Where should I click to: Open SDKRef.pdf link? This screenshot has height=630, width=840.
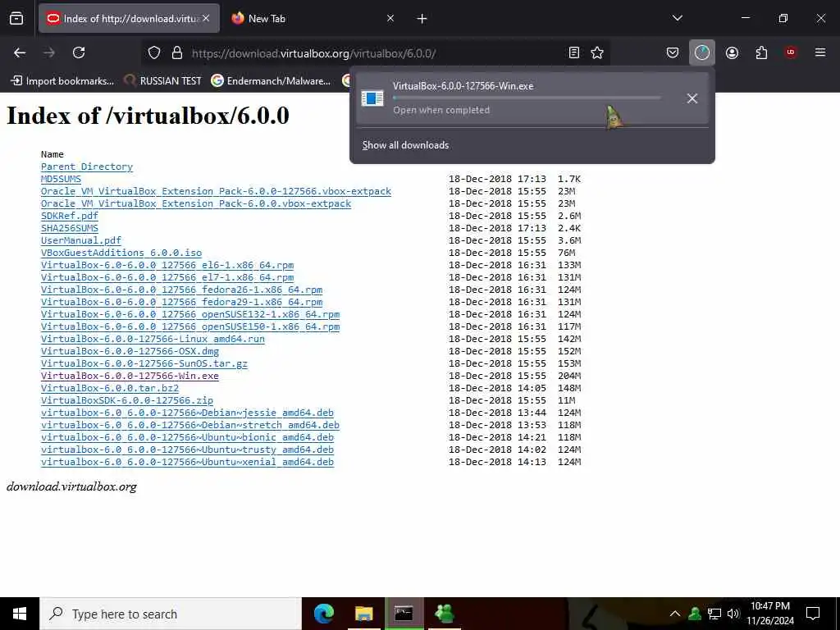pos(70,216)
